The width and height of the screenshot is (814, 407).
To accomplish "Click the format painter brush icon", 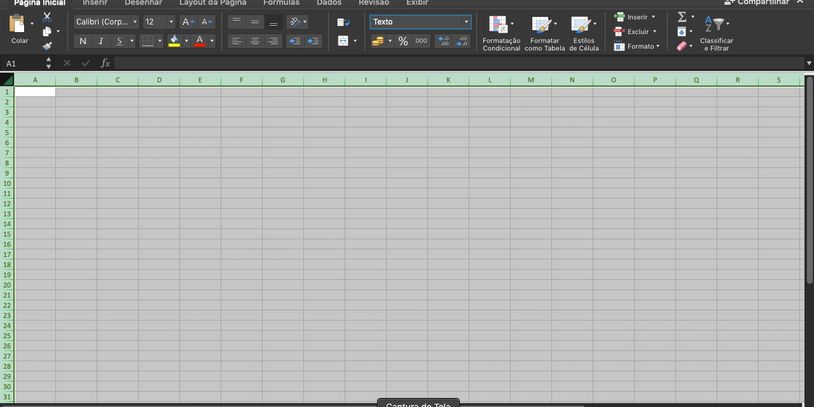I will coord(47,45).
